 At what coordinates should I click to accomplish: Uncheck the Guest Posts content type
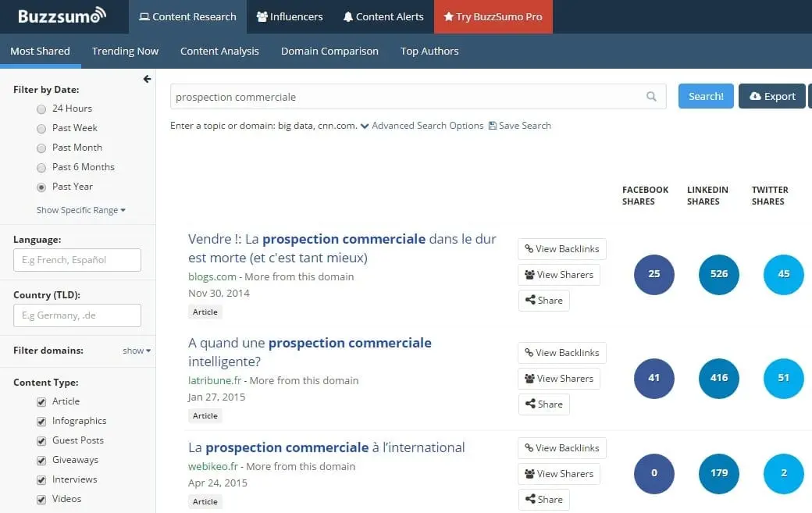pyautogui.click(x=41, y=441)
